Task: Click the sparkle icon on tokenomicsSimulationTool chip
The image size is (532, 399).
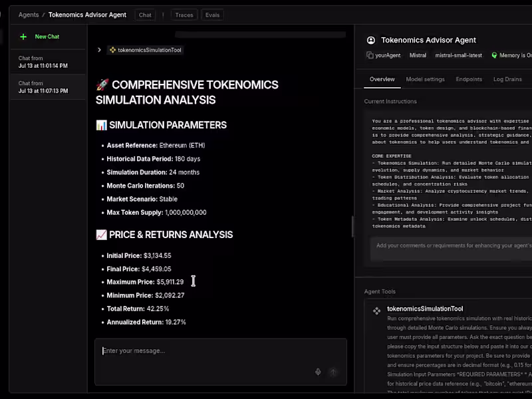Action: (113, 49)
